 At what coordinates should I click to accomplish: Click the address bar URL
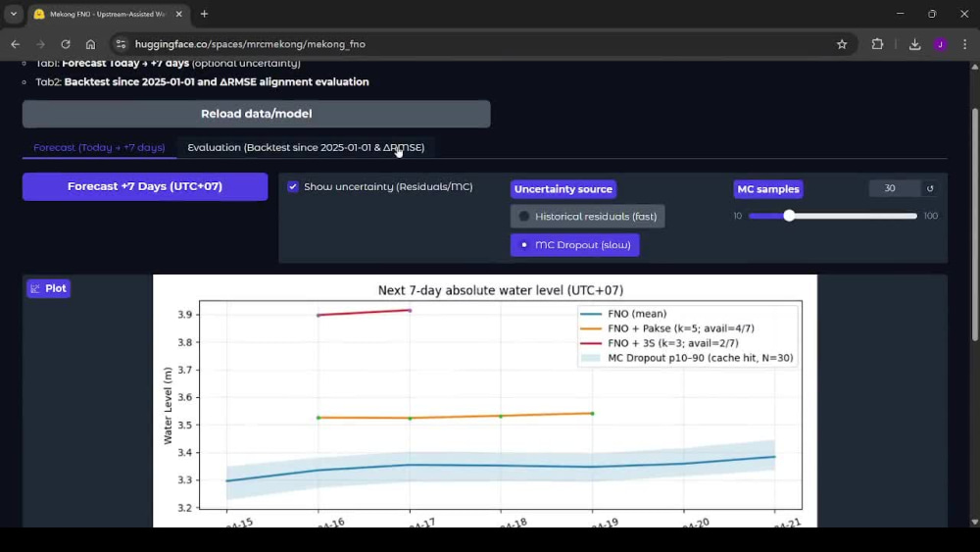250,44
